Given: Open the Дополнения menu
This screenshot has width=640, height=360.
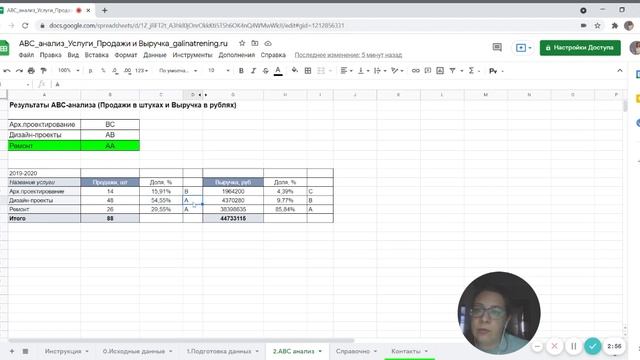Looking at the screenshot, I should (x=237, y=55).
